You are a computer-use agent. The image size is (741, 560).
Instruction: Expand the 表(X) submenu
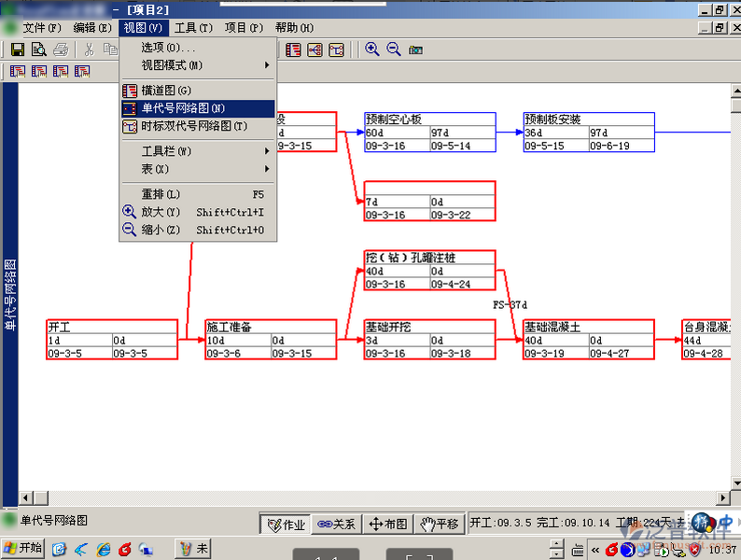tap(197, 169)
